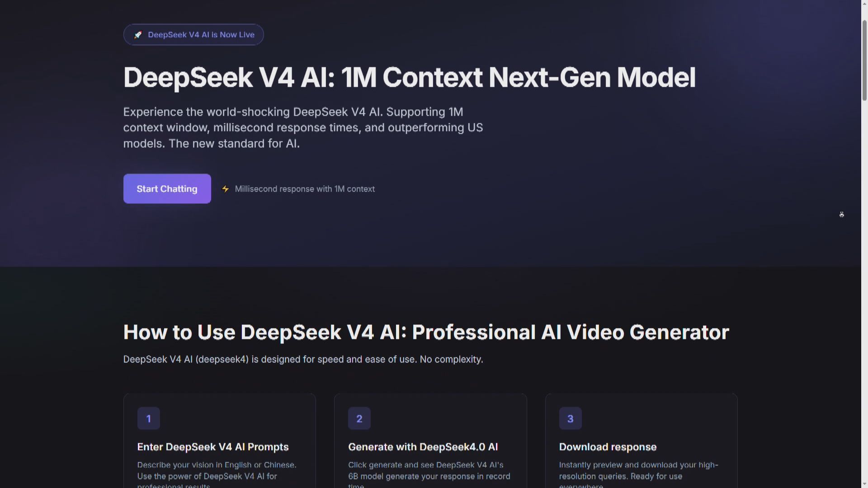Click the 'Milliseconds response with 1M context' text
Screen dimensions: 868x488
305,189
